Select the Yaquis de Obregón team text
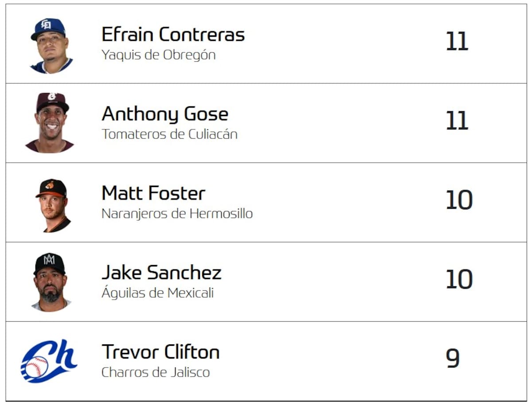The height and width of the screenshot is (406, 532). tap(158, 55)
